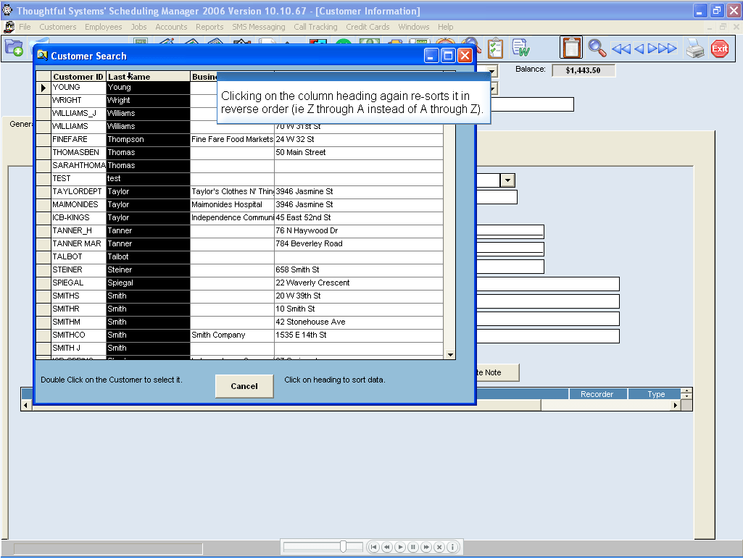Click the double-left first record arrow icon
The image size is (743, 560).
[621, 48]
